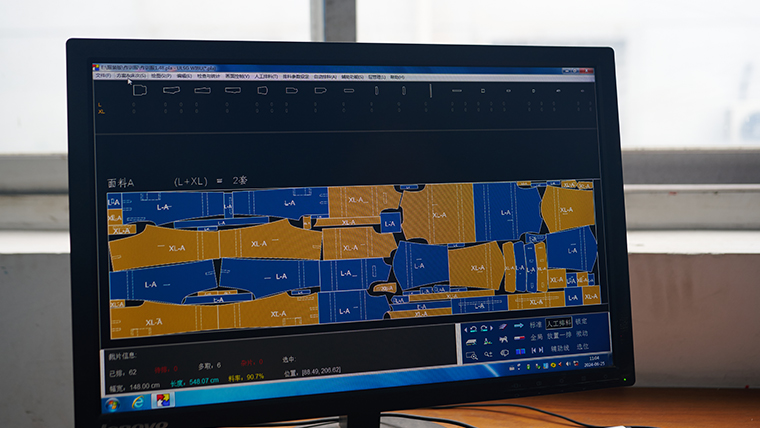Click the orange L size label in the piece tray
This screenshot has width=760, height=428.
click(x=99, y=104)
